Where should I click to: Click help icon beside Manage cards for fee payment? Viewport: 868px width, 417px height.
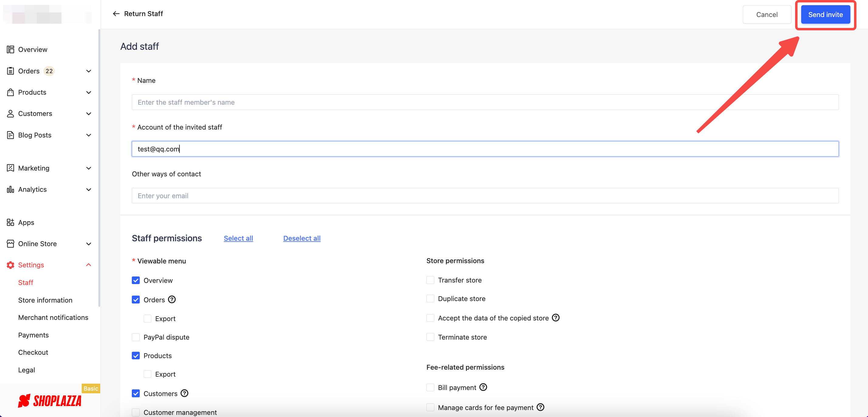(x=541, y=407)
